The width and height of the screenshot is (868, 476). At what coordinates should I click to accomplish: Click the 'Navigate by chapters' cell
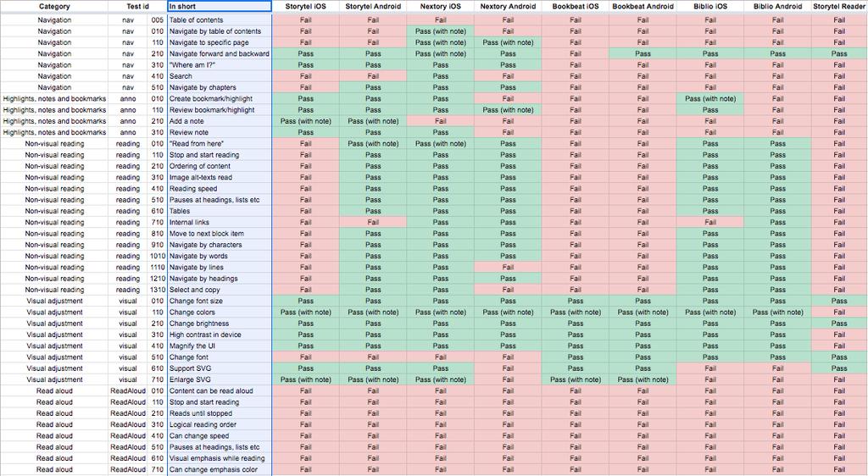pyautogui.click(x=220, y=87)
